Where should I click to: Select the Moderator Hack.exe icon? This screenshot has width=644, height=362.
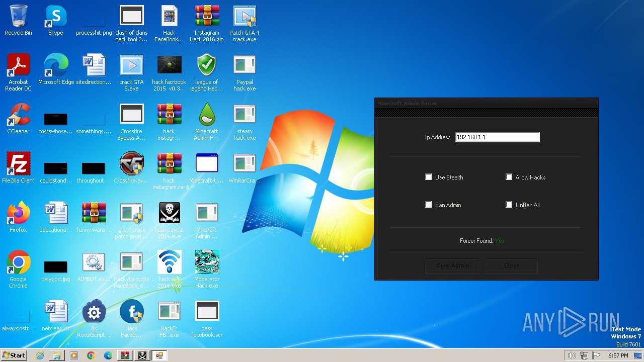point(207,269)
